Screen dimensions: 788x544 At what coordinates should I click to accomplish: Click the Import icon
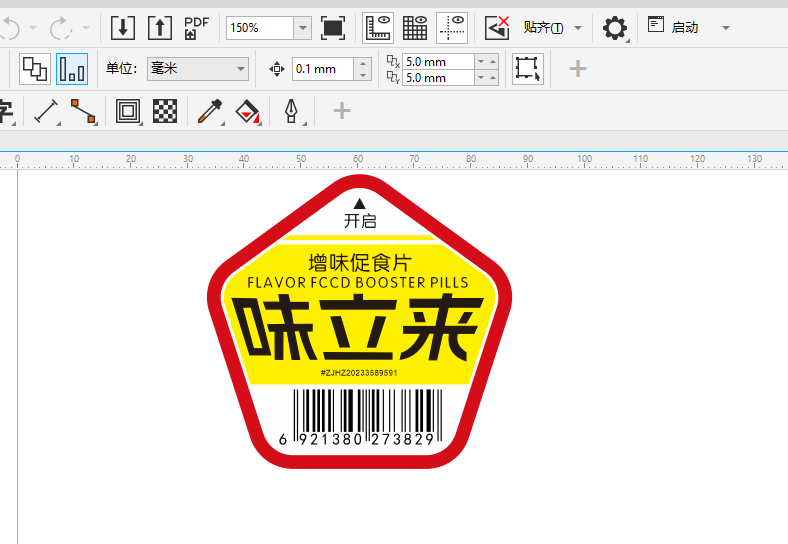[123, 28]
